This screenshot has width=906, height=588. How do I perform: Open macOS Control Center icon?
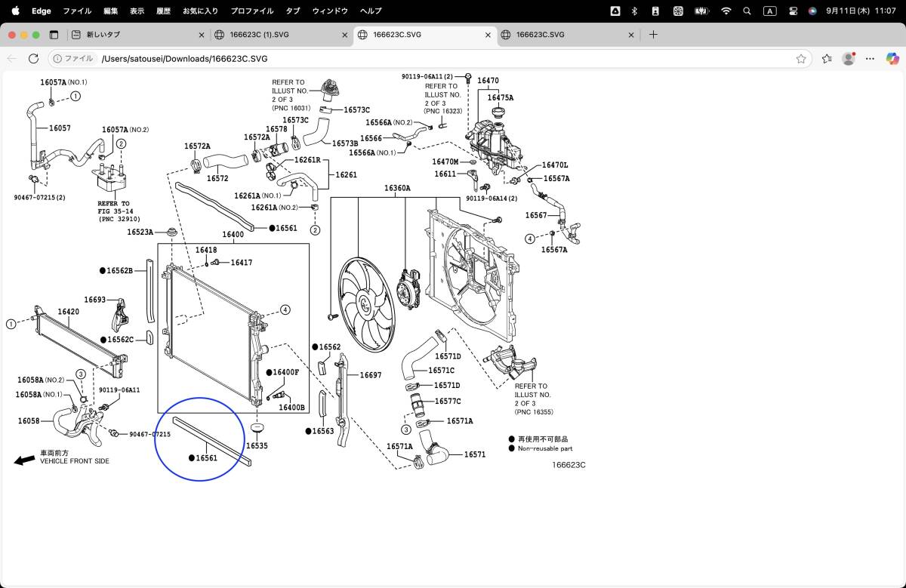[x=793, y=11]
